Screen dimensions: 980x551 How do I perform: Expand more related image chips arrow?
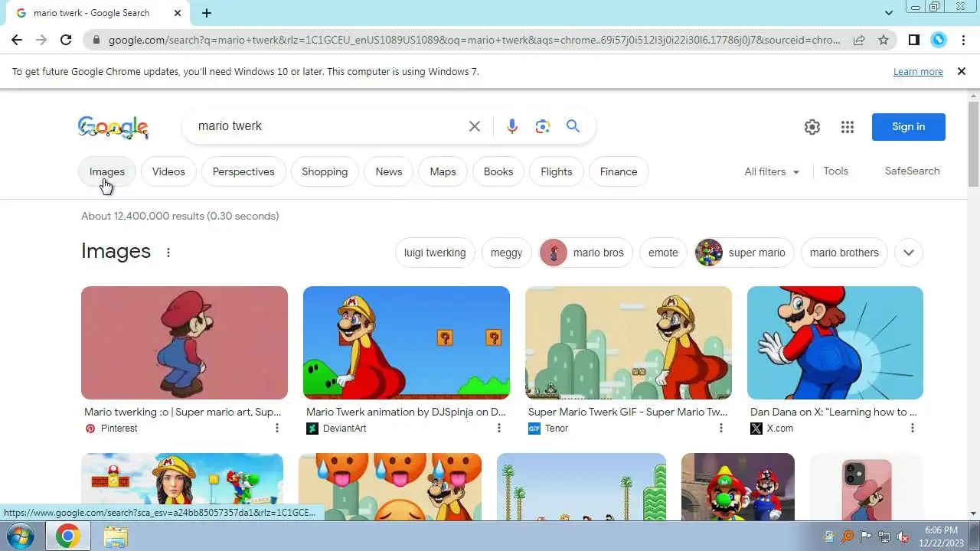(x=909, y=253)
